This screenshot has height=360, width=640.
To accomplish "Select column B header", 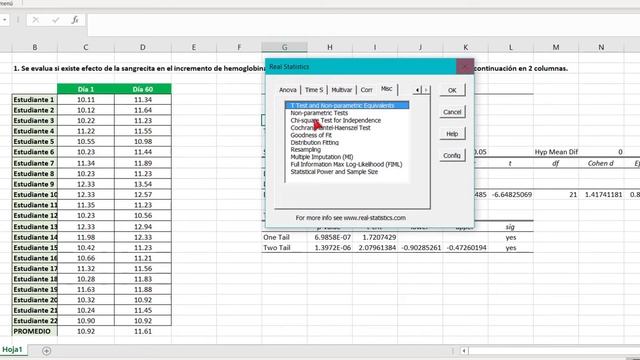I will click(x=35, y=47).
